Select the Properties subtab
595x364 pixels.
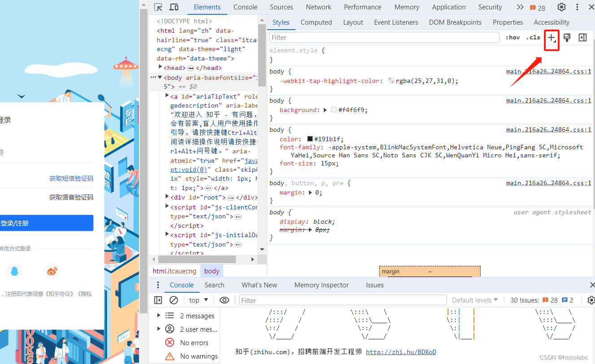pos(508,22)
